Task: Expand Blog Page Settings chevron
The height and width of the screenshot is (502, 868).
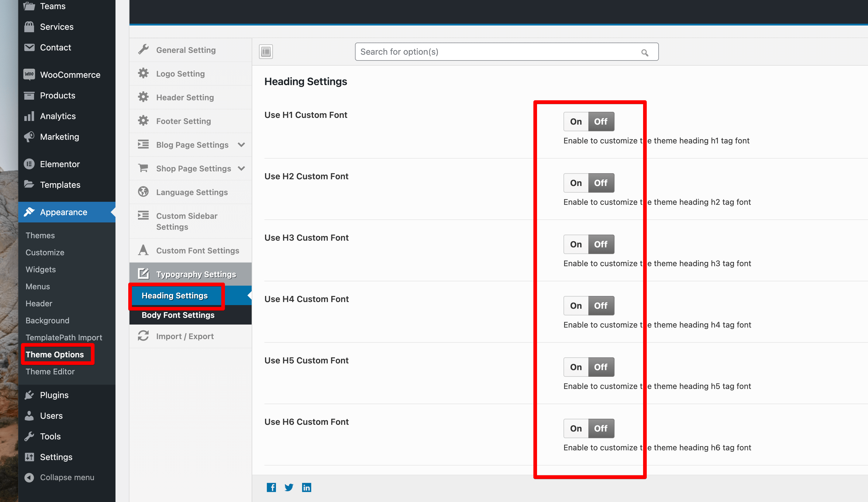Action: click(241, 145)
